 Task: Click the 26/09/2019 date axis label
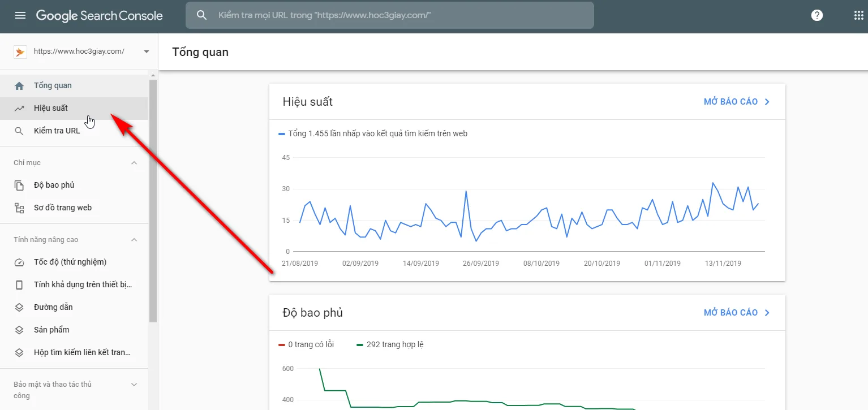(481, 264)
